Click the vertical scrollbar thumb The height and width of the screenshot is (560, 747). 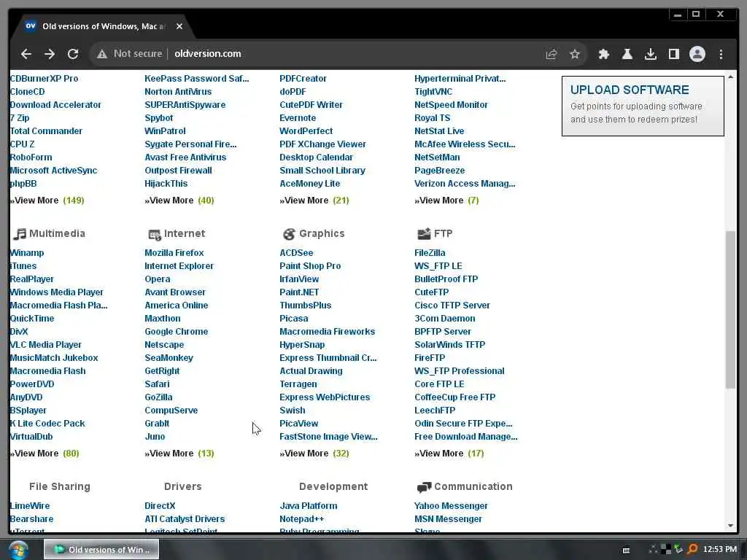tap(730, 309)
